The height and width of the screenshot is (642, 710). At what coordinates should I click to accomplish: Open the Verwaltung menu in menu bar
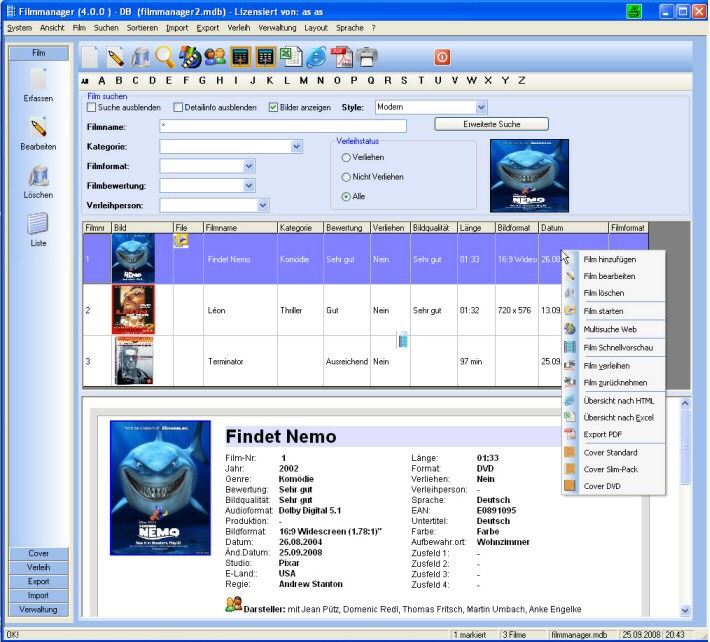(276, 28)
